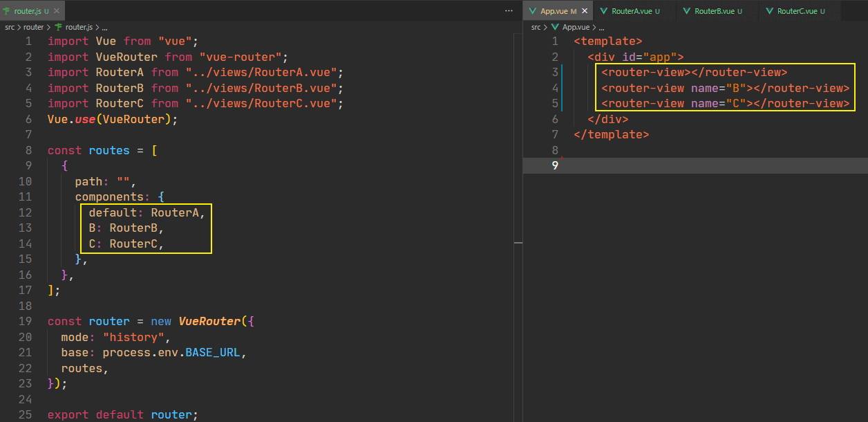The image size is (868, 422).
Task: Click the closing '</template>' tag
Action: [612, 134]
